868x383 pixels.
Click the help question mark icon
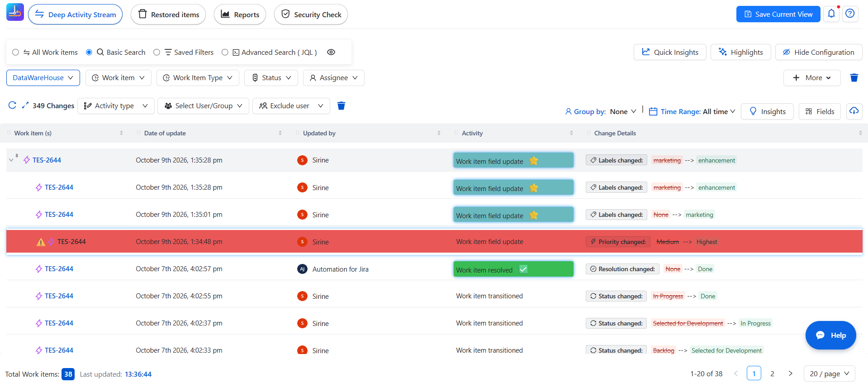tap(850, 14)
